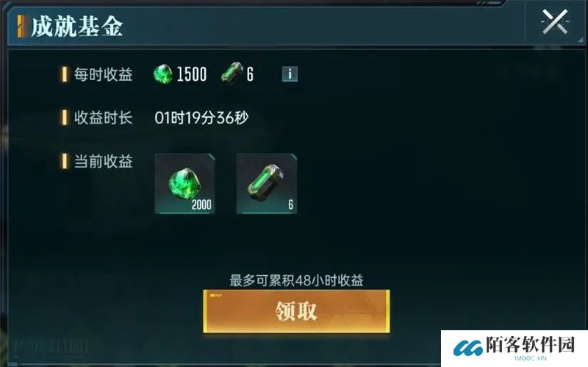
Task: Click the orange marker bar beside 成就基金
Action: [22, 26]
